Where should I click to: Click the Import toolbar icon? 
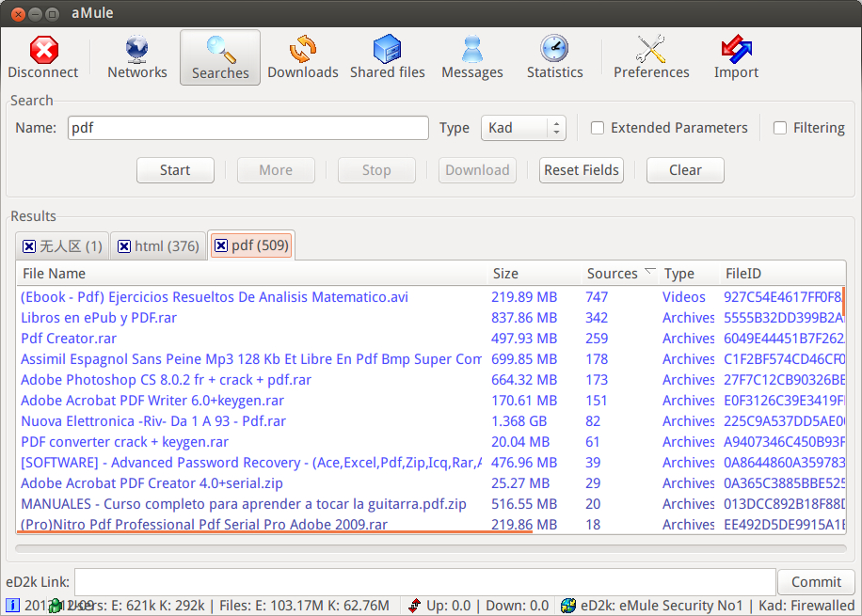(736, 57)
